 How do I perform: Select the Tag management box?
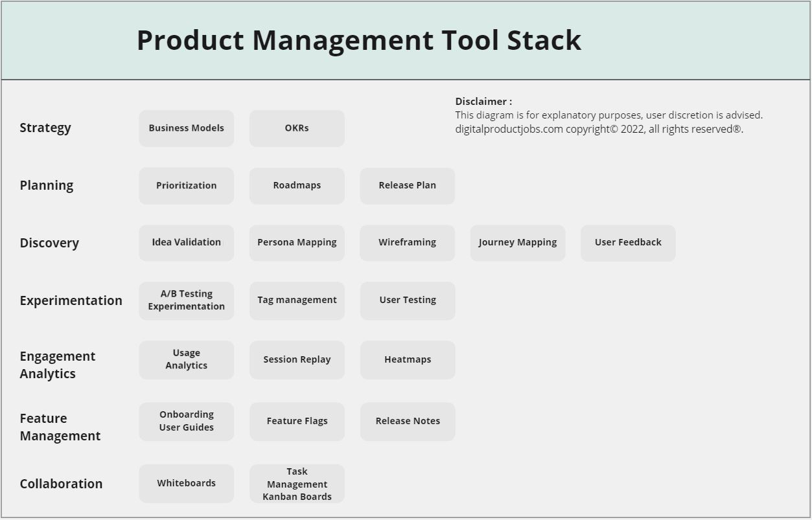297,300
